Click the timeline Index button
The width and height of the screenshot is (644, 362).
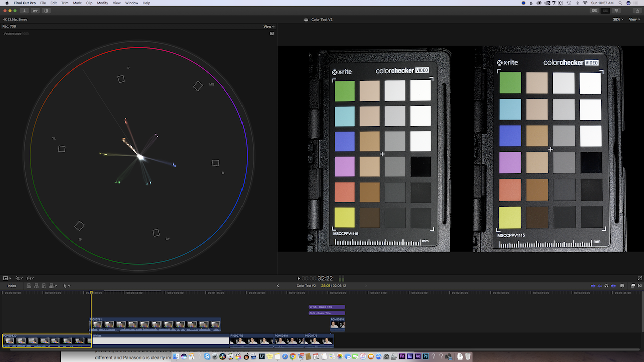coord(12,286)
